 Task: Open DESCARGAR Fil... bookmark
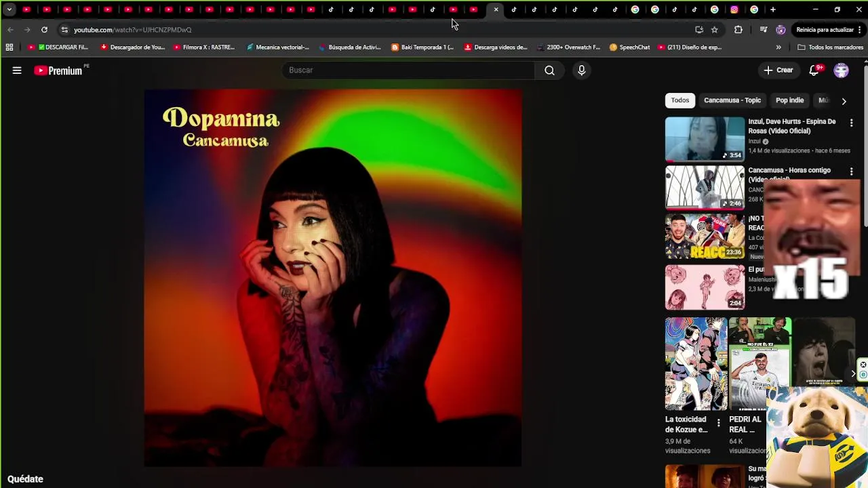pos(59,47)
